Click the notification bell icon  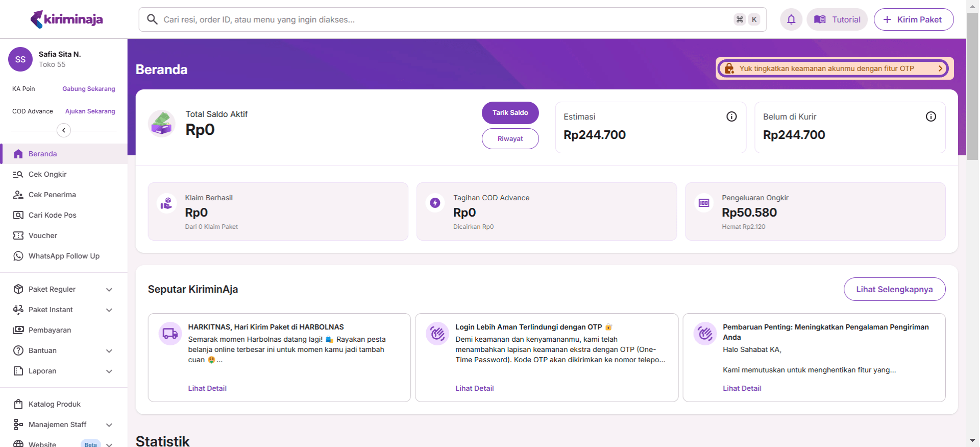(x=791, y=19)
